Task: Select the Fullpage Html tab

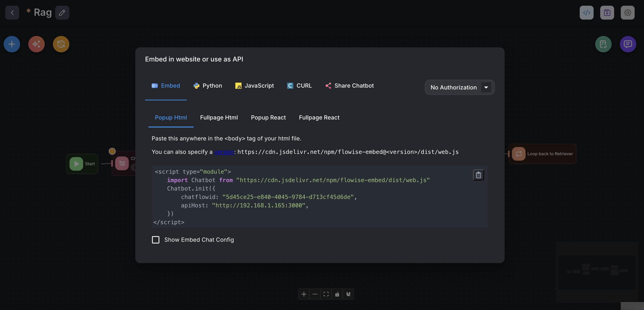Action: [x=219, y=118]
